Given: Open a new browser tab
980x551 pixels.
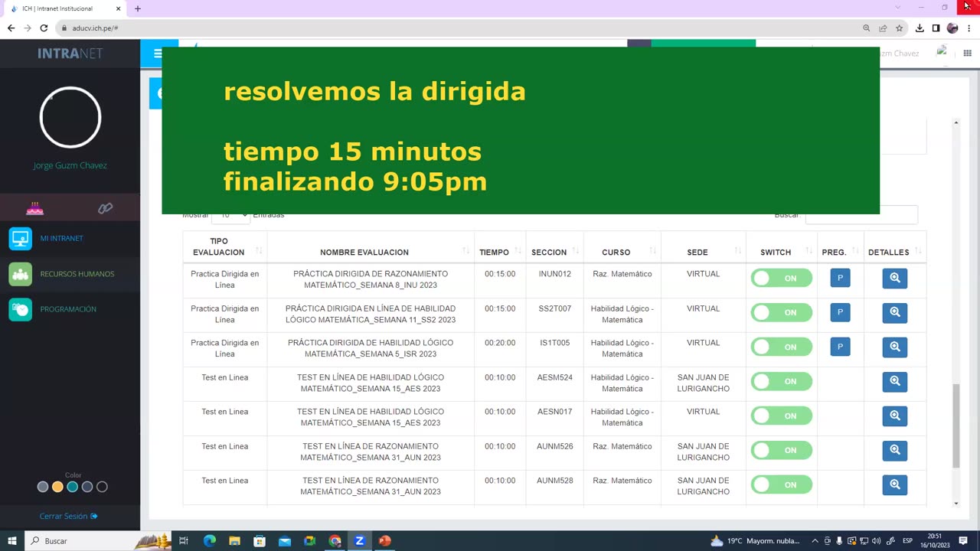Looking at the screenshot, I should coord(138,8).
